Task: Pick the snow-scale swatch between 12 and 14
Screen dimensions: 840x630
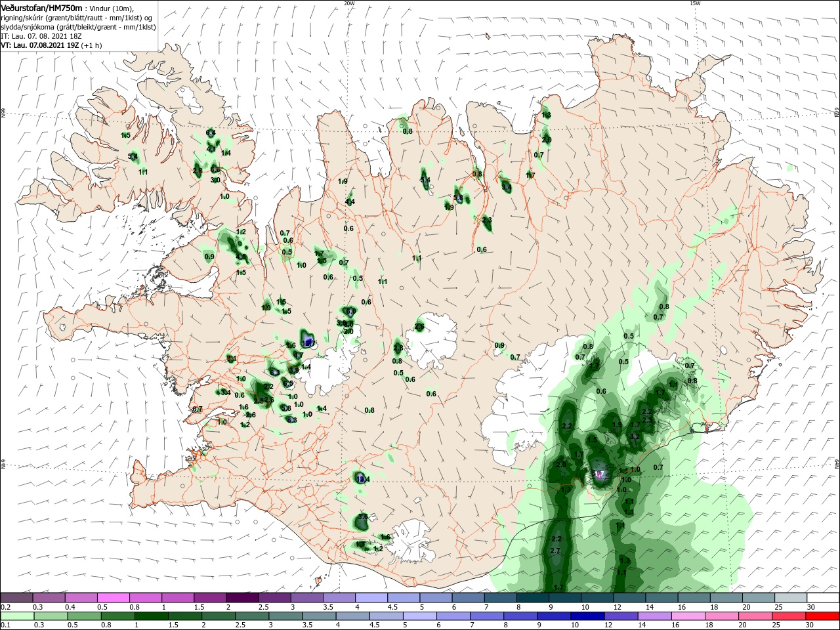Action: point(629,597)
